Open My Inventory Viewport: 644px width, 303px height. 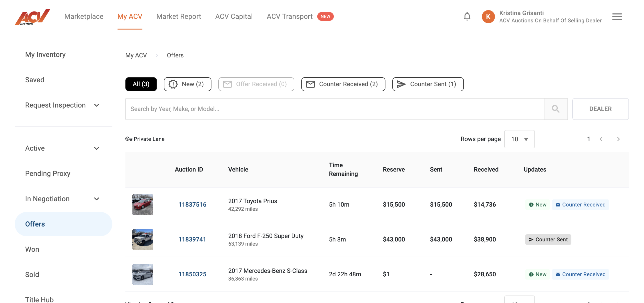coord(45,54)
